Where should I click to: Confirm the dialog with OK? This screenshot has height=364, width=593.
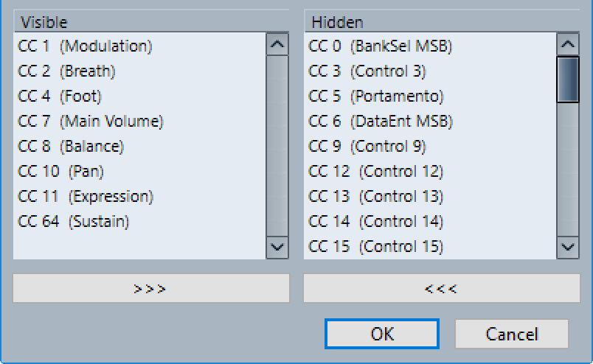click(382, 334)
